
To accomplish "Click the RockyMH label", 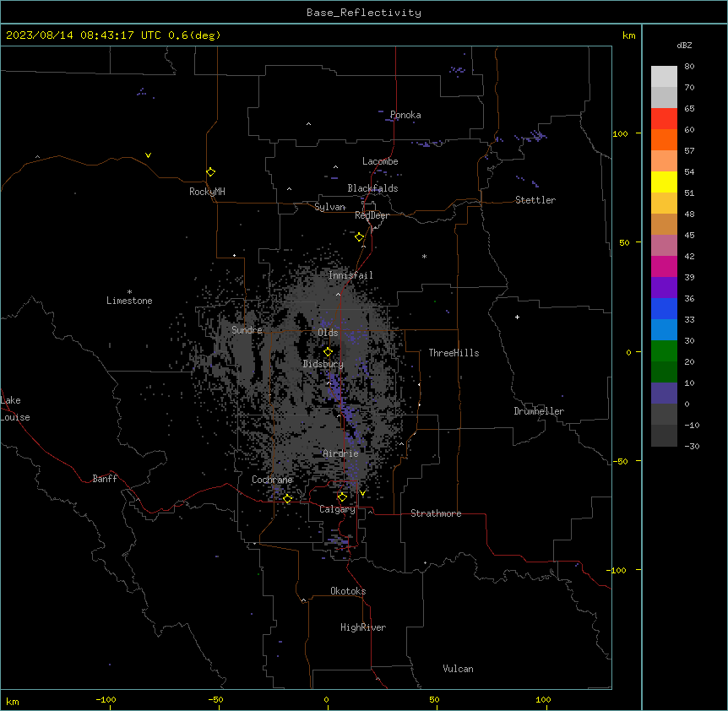I will 207,192.
